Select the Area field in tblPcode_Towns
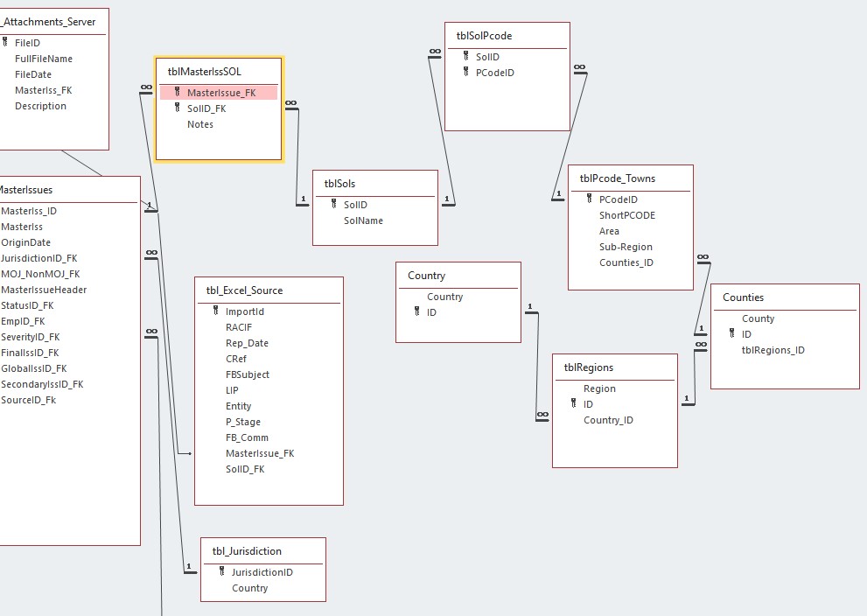The width and height of the screenshot is (867, 616). 609,231
